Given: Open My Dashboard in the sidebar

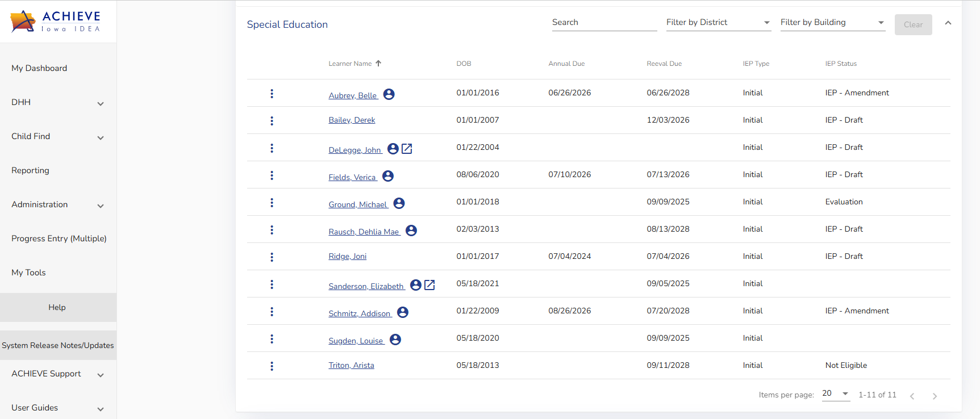Looking at the screenshot, I should click(39, 68).
